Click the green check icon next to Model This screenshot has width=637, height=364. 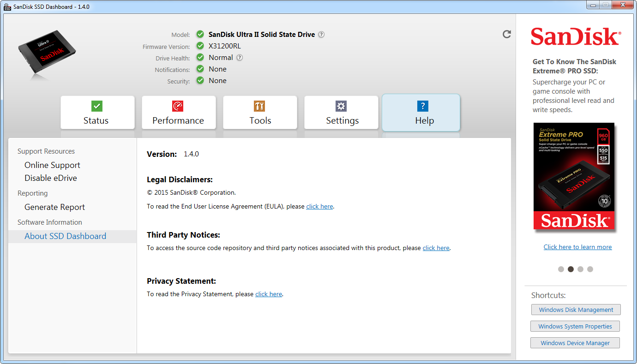coord(200,34)
